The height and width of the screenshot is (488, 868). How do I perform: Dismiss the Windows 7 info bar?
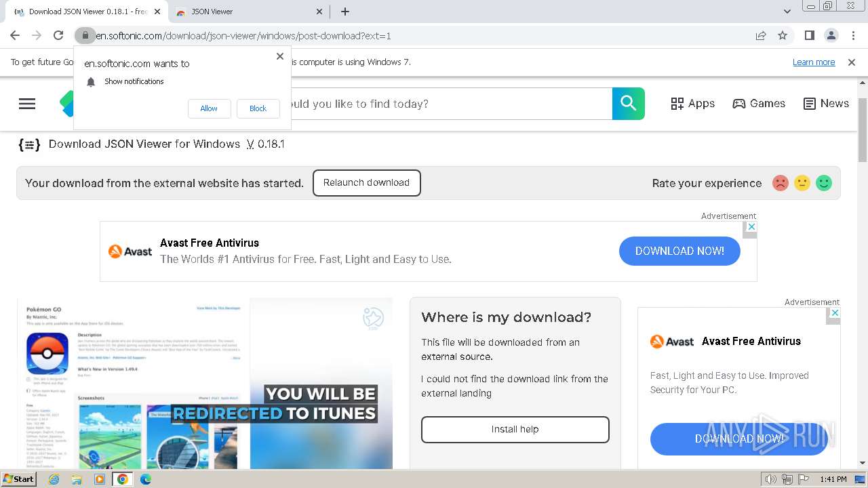click(x=852, y=62)
